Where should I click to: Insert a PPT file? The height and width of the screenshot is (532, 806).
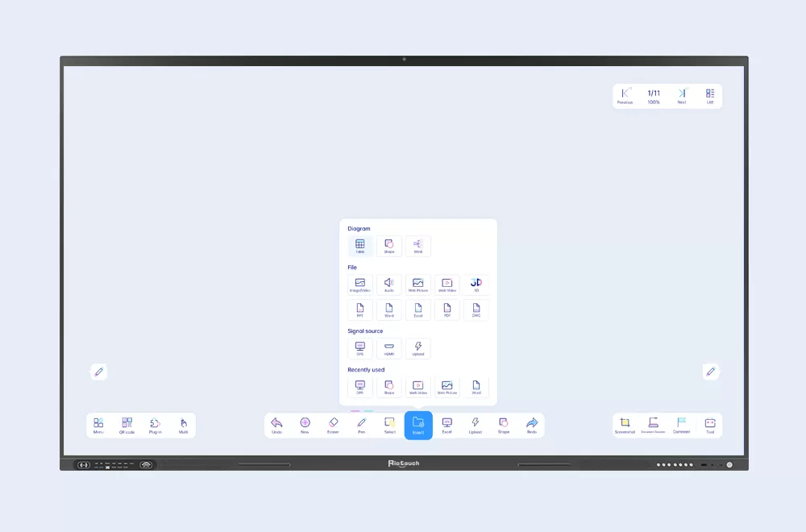click(359, 310)
